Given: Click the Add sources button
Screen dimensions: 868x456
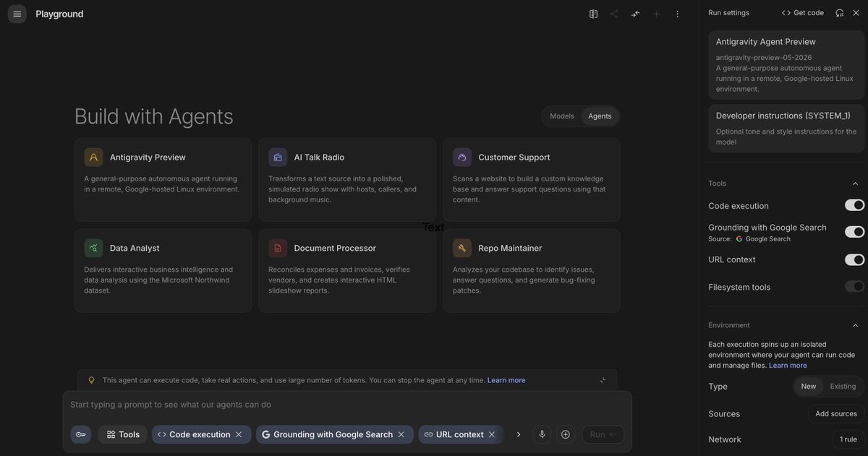Looking at the screenshot, I should (836, 414).
